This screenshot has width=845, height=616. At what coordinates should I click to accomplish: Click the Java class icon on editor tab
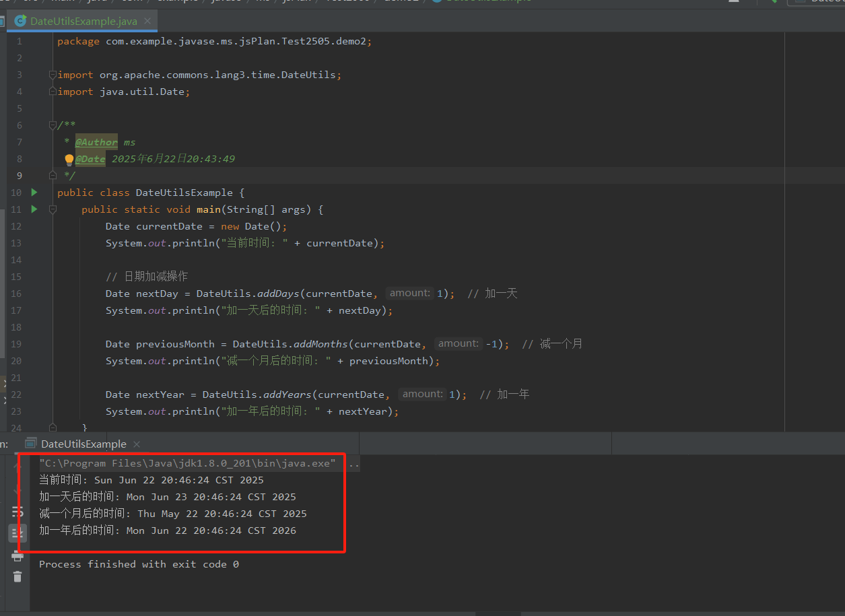[20, 21]
